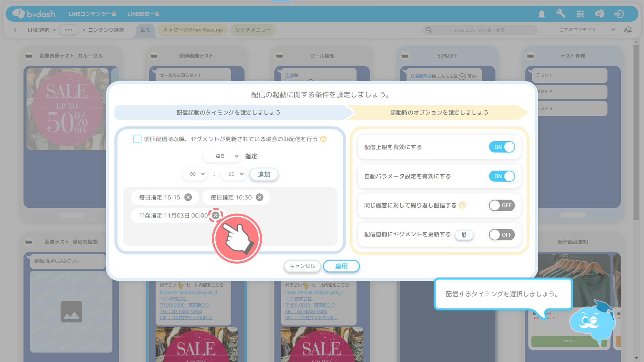Image resolution: width=644 pixels, height=362 pixels.
Task: Open LINEコンテンツ一覧 menu
Action: (92, 14)
